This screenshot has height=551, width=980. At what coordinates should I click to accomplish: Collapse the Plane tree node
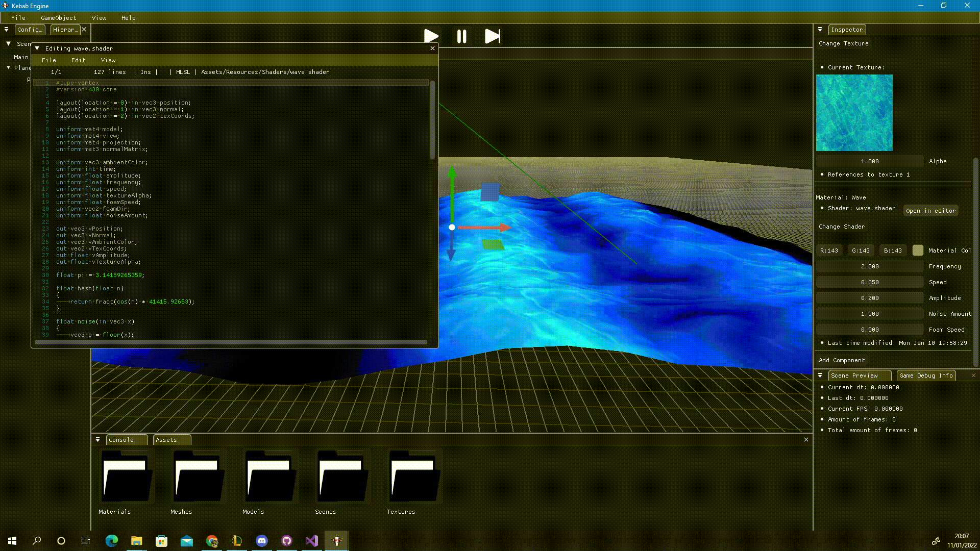9,67
